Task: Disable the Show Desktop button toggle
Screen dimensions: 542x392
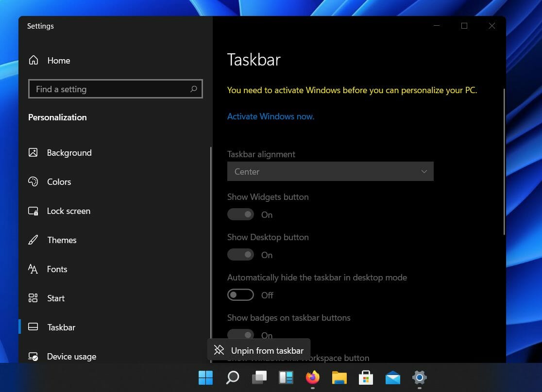Action: tap(240, 254)
